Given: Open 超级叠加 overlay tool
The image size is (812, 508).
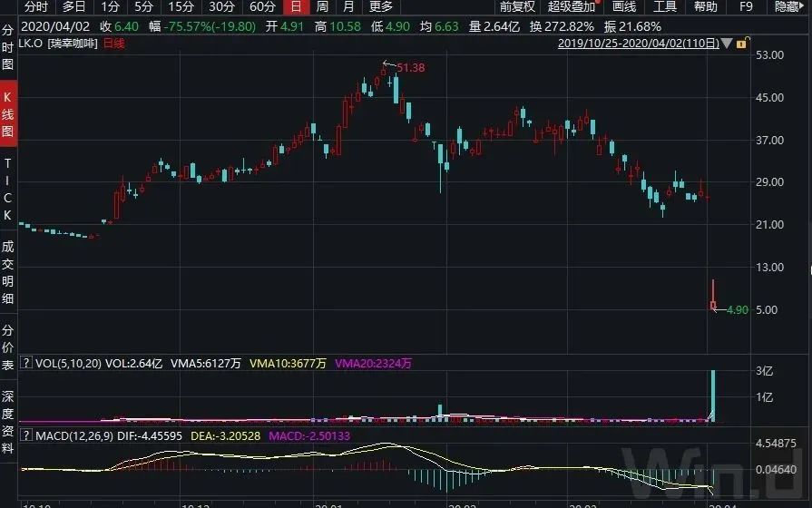Looking at the screenshot, I should click(x=572, y=6).
